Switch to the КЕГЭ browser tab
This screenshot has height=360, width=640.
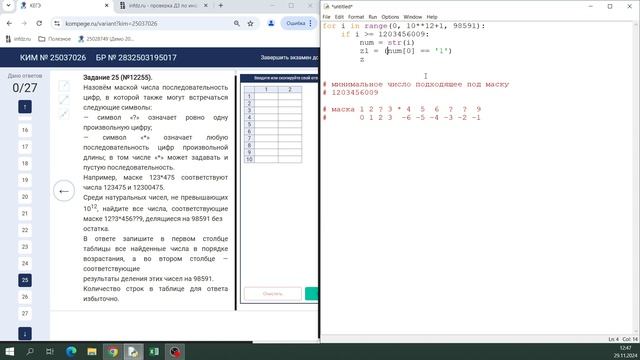click(x=64, y=6)
